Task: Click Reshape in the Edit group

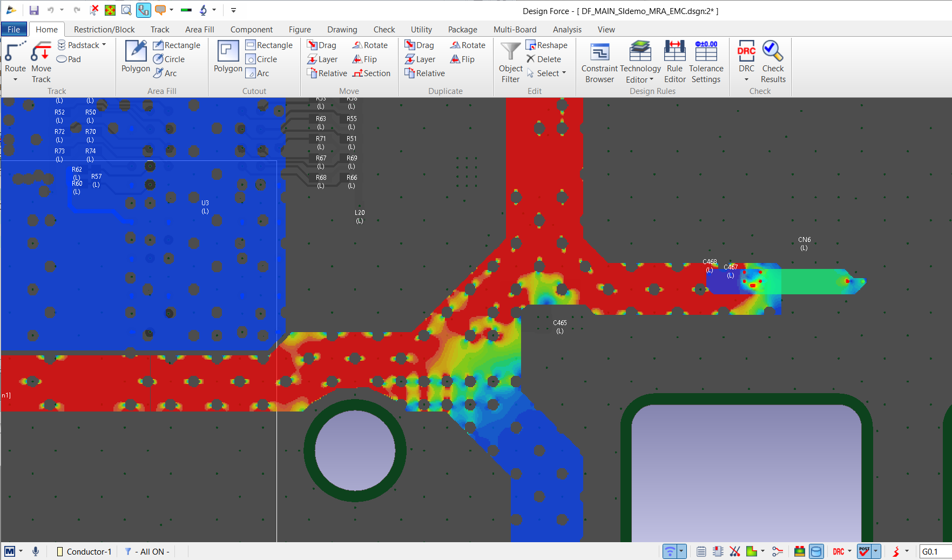Action: tap(546, 45)
